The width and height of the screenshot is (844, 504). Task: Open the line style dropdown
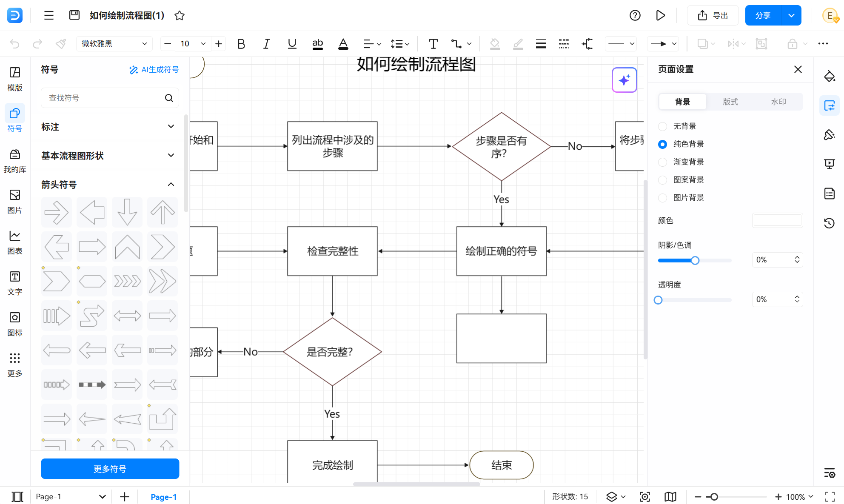coord(621,44)
